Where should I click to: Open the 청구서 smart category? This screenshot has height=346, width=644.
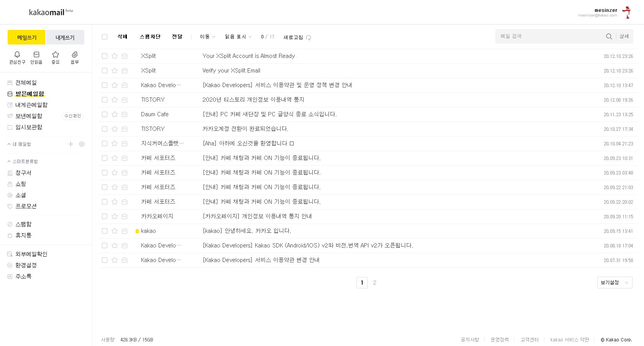pyautogui.click(x=23, y=173)
